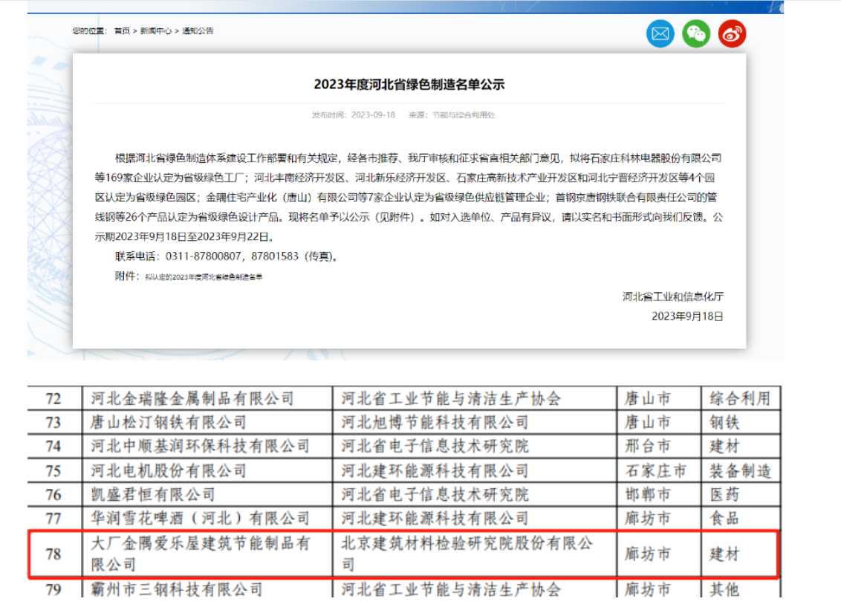The image size is (841, 616).
Task: Select company 河北电机股份有限公司
Action: 207,470
